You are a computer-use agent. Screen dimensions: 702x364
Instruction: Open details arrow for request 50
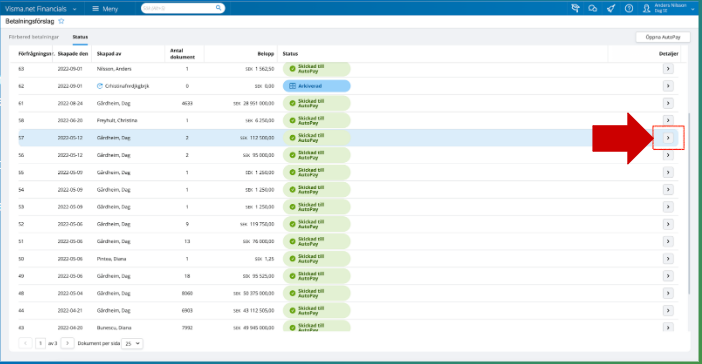668,259
